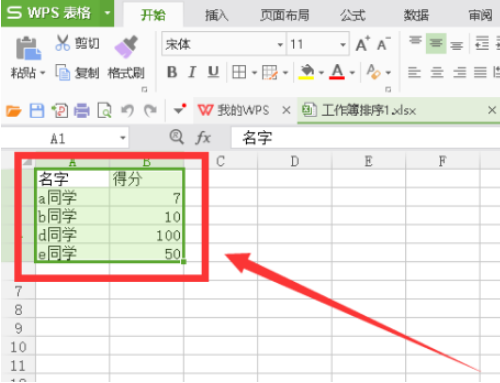Decrease indent of cell

(x=482, y=43)
